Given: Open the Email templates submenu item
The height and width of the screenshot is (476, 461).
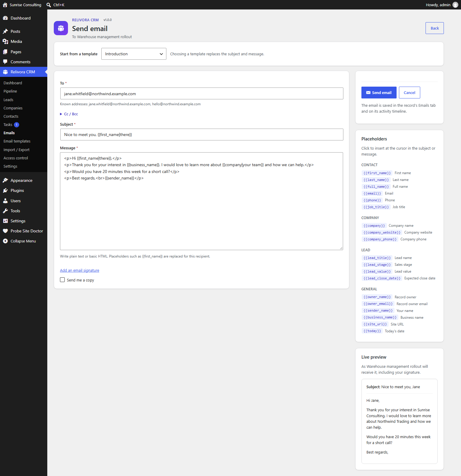Looking at the screenshot, I should click(17, 141).
